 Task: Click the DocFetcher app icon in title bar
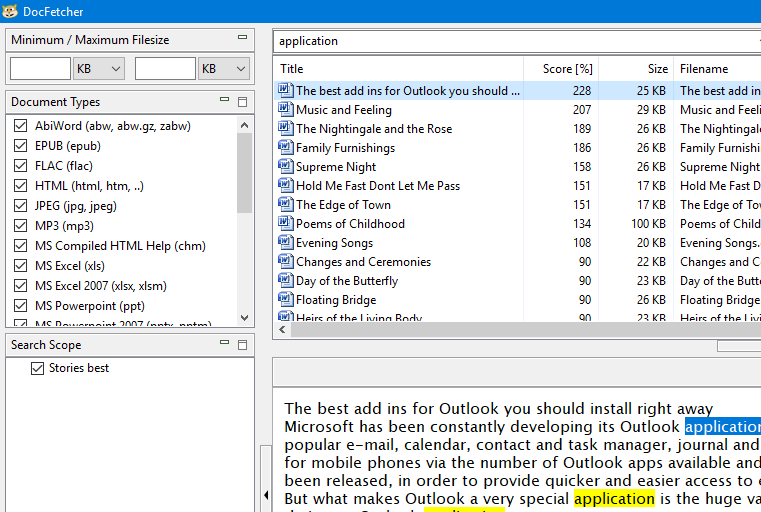tap(10, 11)
